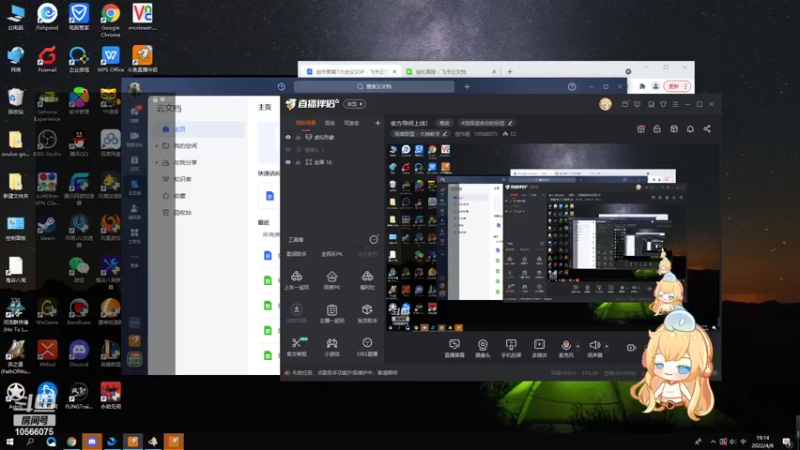Open Chrome from the Windows taskbar
The width and height of the screenshot is (800, 450).
(71, 441)
